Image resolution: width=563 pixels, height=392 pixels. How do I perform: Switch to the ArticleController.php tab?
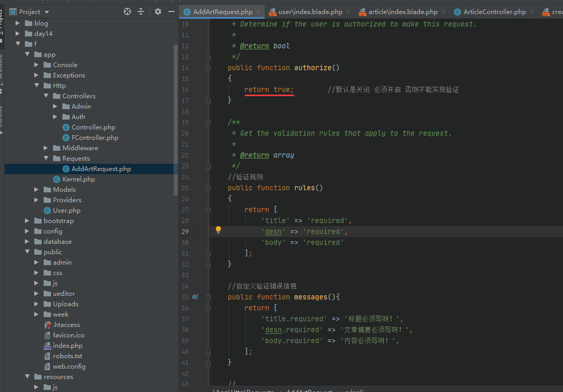click(x=494, y=12)
